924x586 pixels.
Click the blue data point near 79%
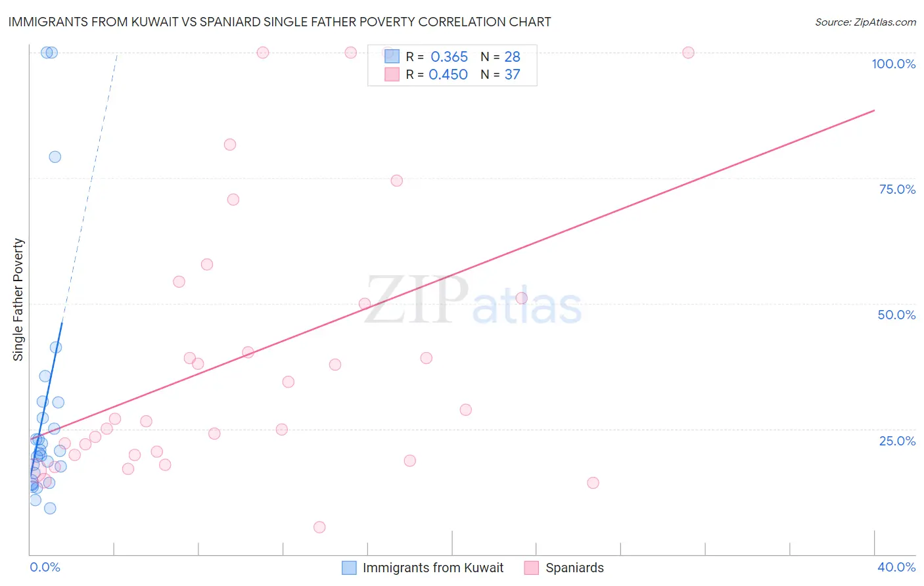[x=55, y=157]
